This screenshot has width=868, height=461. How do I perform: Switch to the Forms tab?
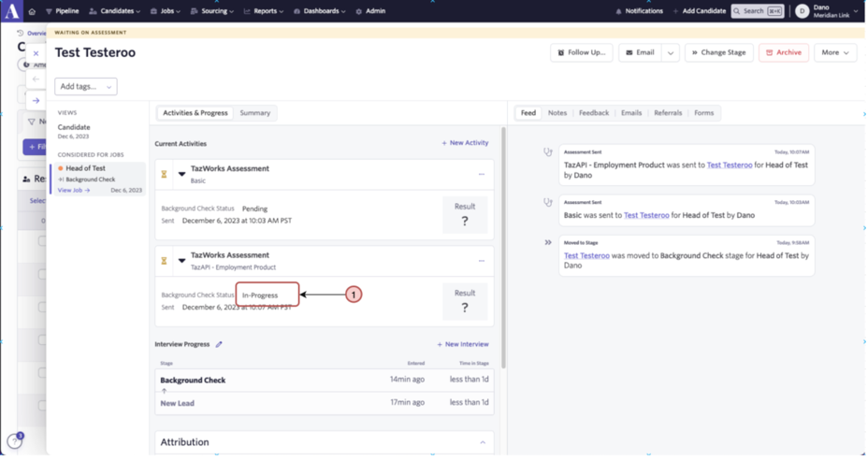click(x=704, y=113)
